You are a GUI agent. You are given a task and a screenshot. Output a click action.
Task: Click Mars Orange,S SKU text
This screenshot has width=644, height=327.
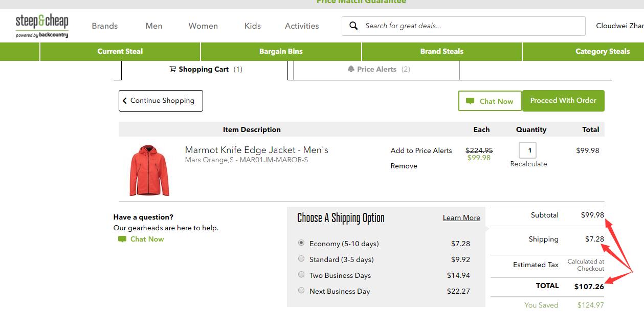247,160
